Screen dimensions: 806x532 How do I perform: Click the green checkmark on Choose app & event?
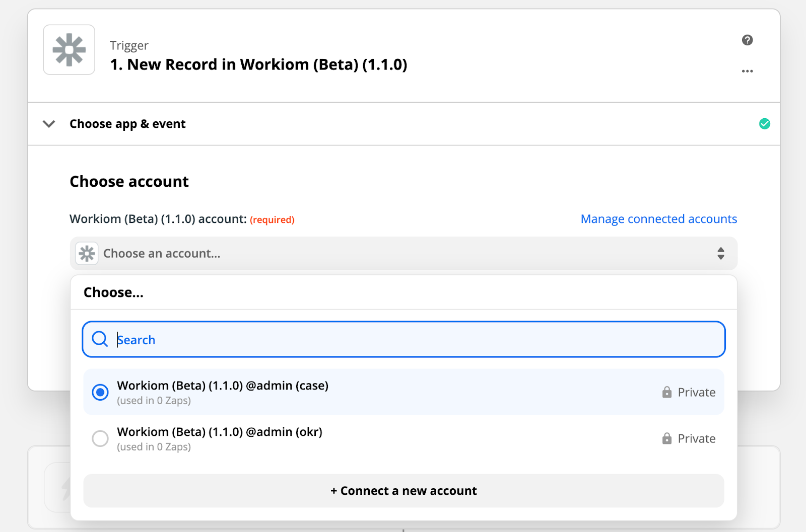765,123
